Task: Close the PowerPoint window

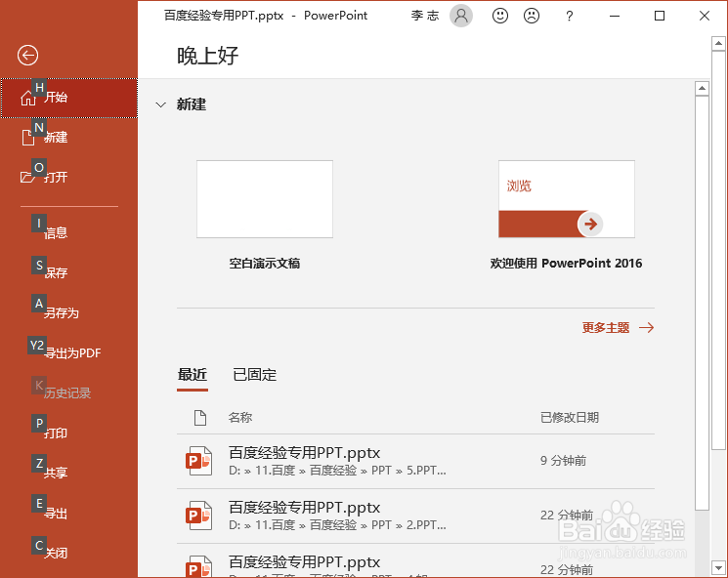Action: pos(705,16)
